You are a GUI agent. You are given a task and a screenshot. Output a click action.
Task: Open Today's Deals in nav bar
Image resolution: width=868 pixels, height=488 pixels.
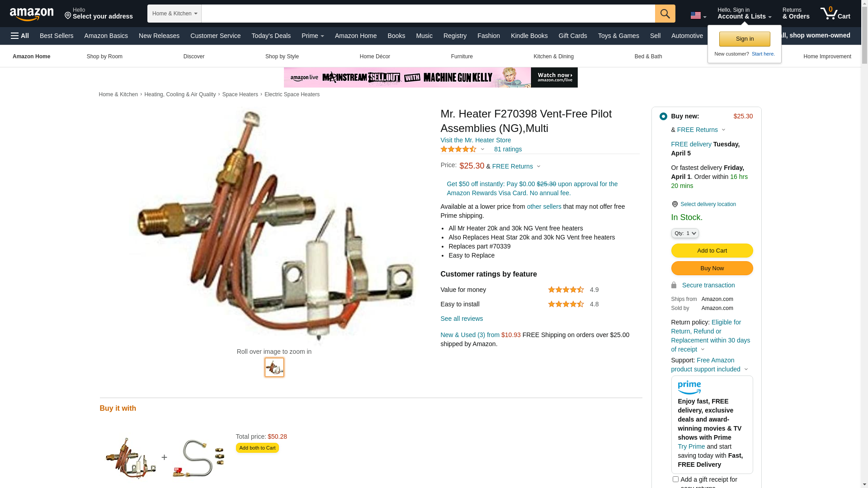(x=271, y=36)
